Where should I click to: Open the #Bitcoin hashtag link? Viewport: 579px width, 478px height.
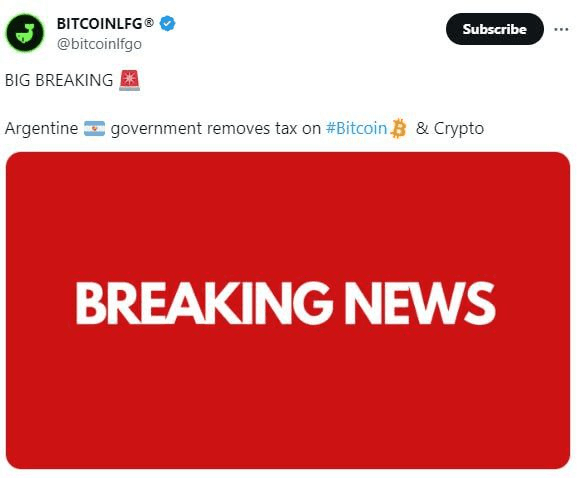coord(356,129)
